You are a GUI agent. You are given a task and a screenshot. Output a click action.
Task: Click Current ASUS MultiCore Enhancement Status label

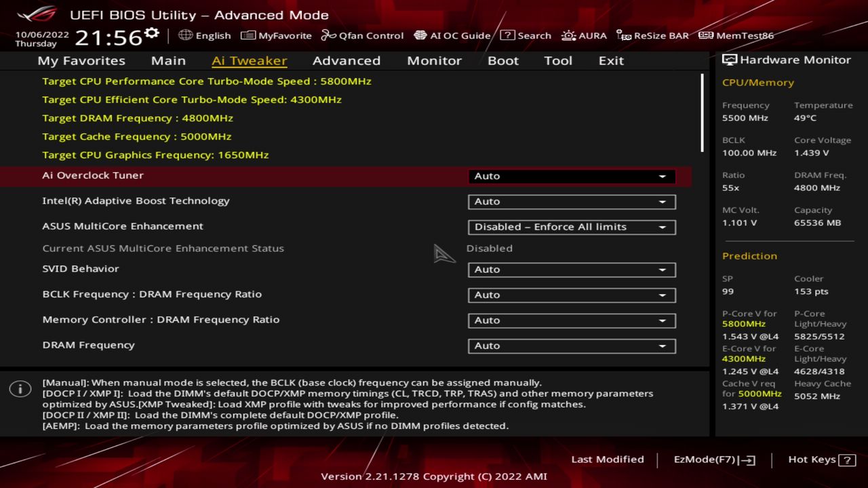[x=163, y=248]
